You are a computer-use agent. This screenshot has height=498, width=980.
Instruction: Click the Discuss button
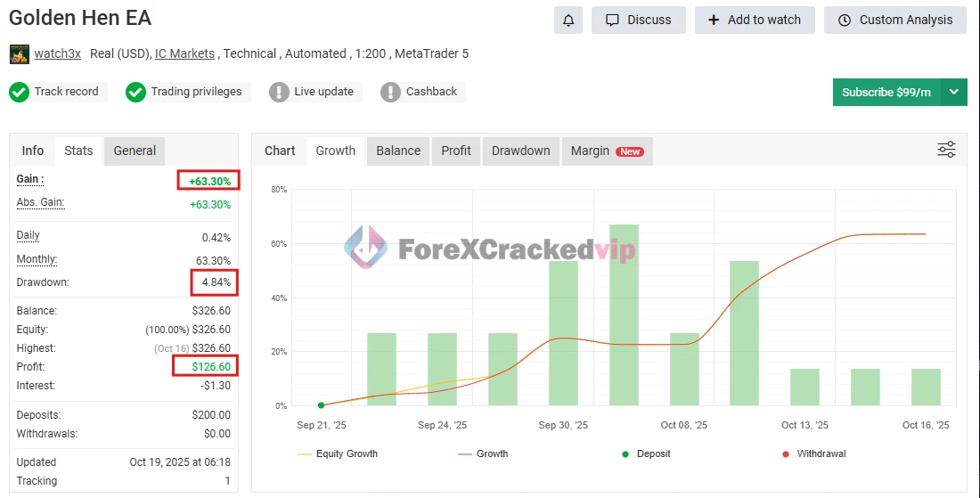click(x=638, y=20)
